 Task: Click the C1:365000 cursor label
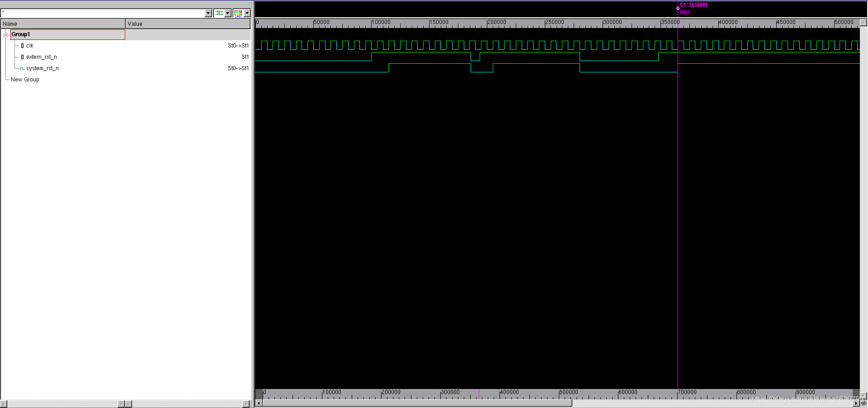tap(693, 5)
